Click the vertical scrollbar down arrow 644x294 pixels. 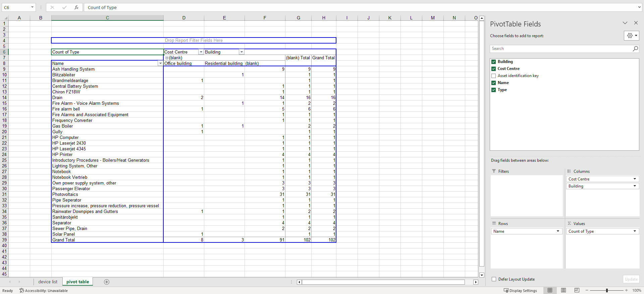(x=482, y=275)
